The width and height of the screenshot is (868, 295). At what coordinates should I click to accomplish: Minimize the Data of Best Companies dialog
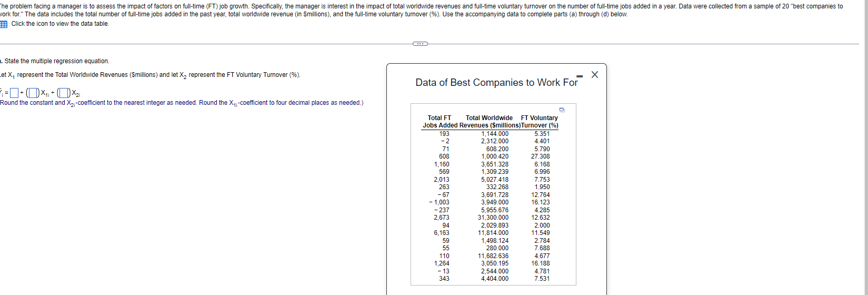coord(581,77)
